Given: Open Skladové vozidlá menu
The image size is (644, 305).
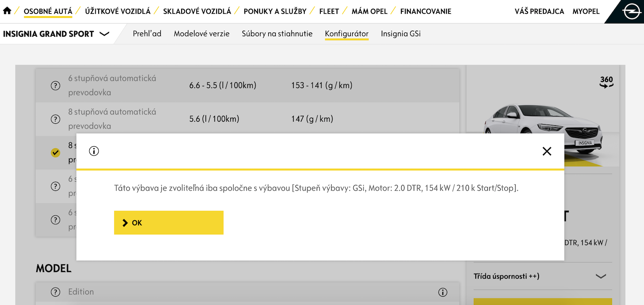Looking at the screenshot, I should coord(197,11).
